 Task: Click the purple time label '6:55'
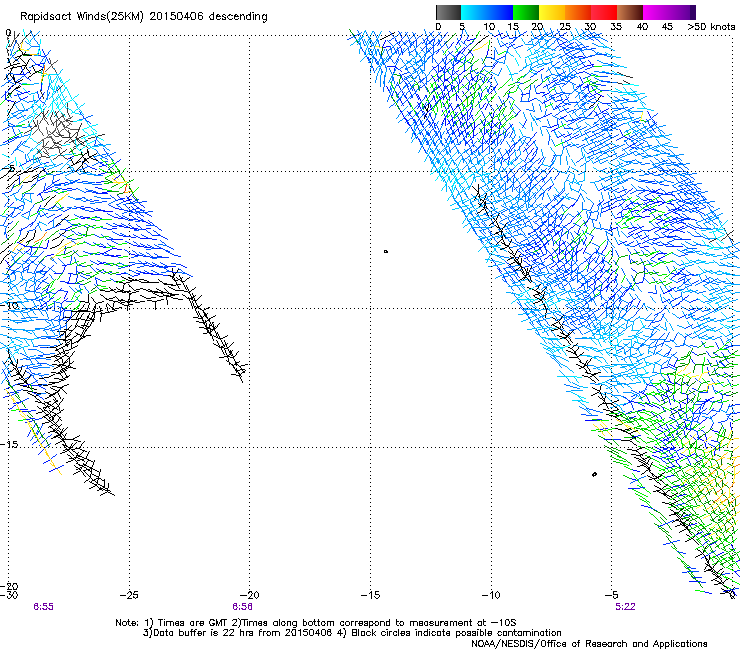coord(43,607)
